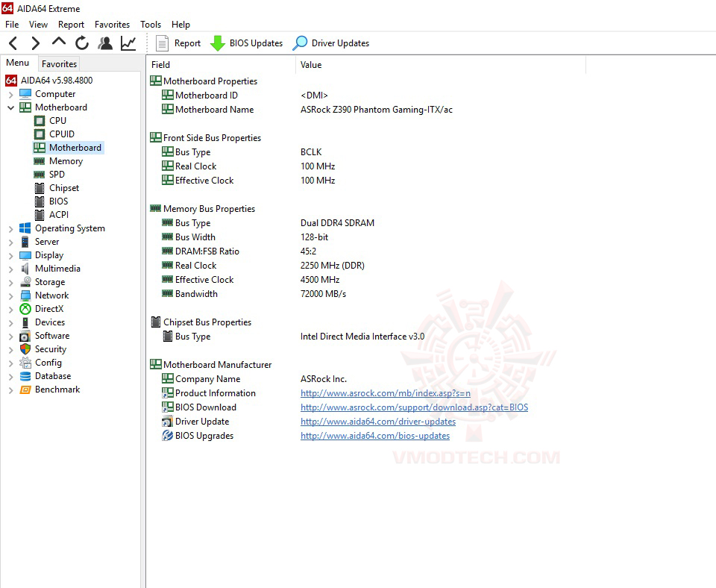Select the CPUID chip icon in the tree
716x588 pixels.
(40, 134)
